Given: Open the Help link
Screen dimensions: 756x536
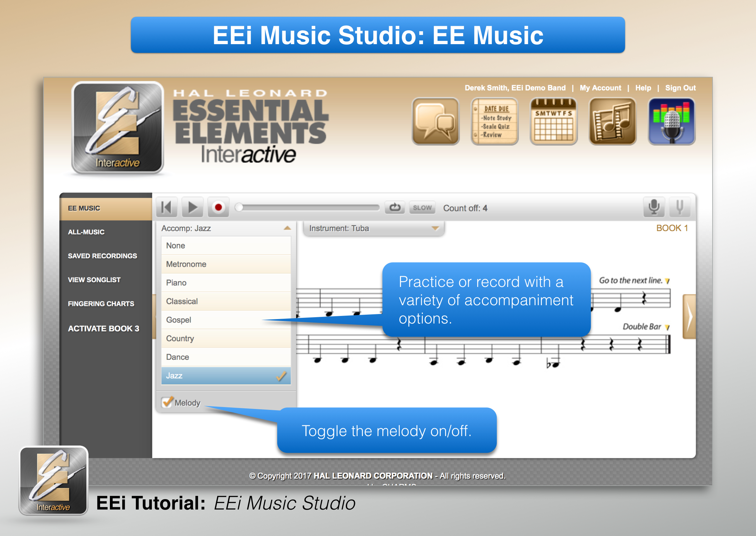Looking at the screenshot, I should (x=643, y=88).
